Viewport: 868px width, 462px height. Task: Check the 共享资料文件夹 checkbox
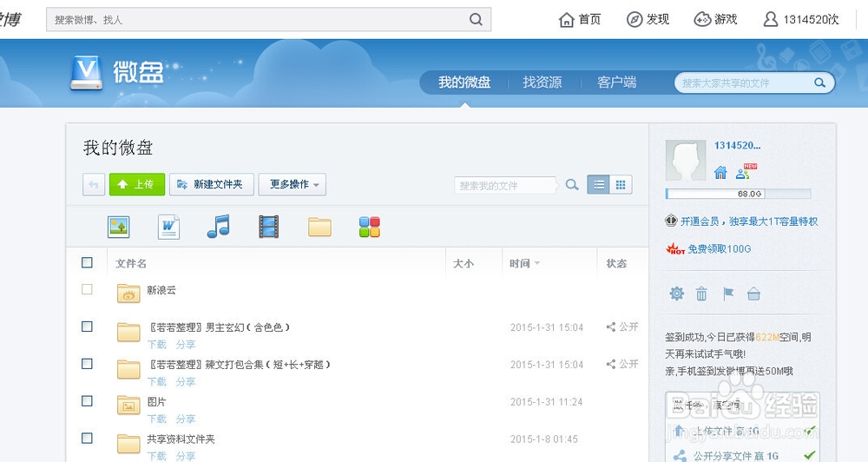[87, 439]
